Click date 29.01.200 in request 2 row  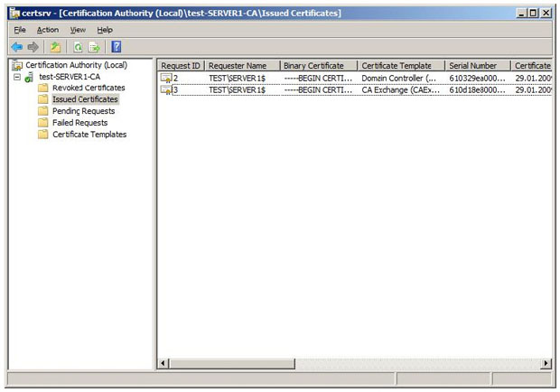pyautogui.click(x=534, y=79)
